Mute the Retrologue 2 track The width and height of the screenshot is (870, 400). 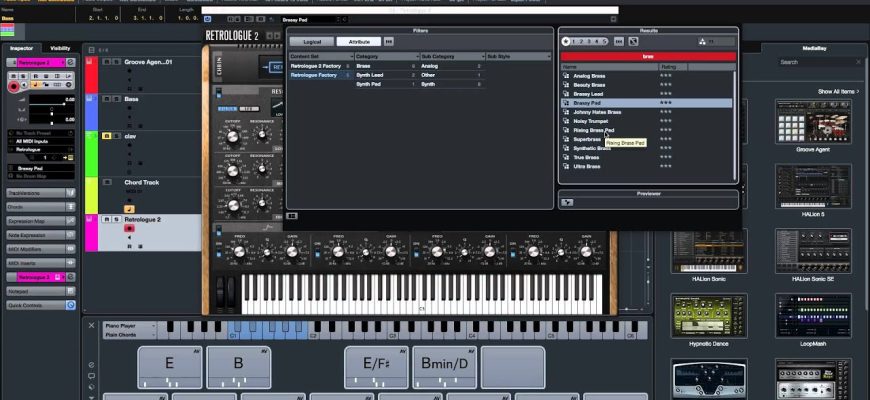point(104,219)
